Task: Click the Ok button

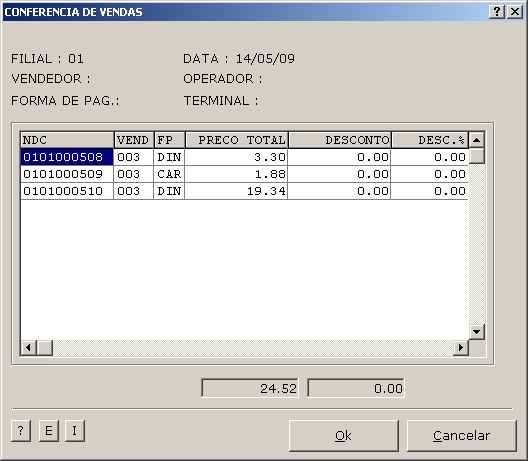Action: click(x=344, y=435)
